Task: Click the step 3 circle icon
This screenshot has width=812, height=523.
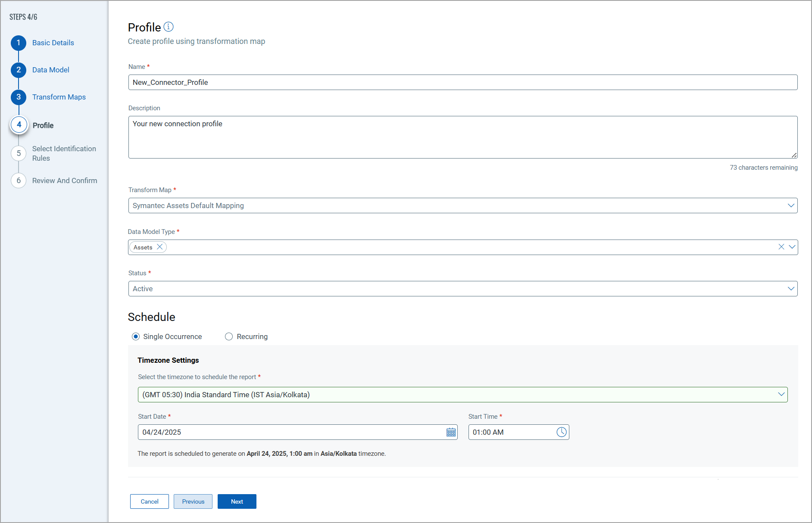Action: tap(19, 97)
